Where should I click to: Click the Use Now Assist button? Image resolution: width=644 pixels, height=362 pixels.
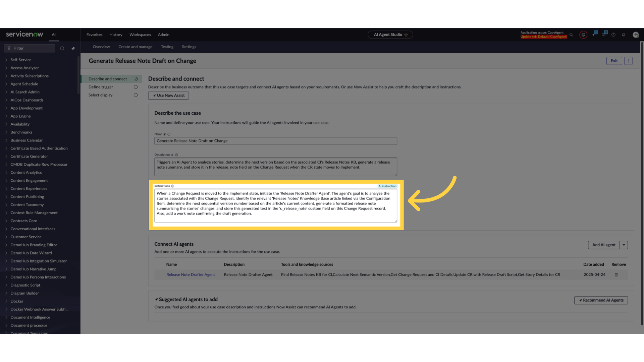point(168,96)
